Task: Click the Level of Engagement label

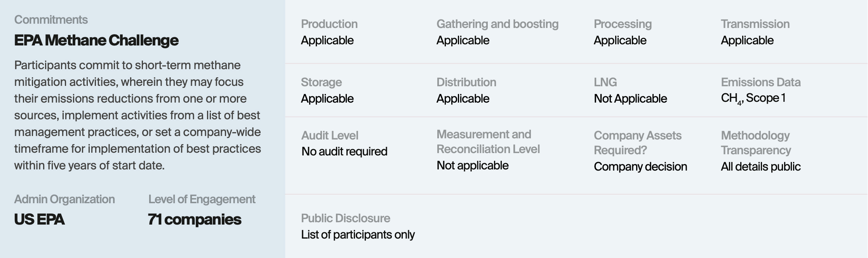Action: tap(202, 199)
